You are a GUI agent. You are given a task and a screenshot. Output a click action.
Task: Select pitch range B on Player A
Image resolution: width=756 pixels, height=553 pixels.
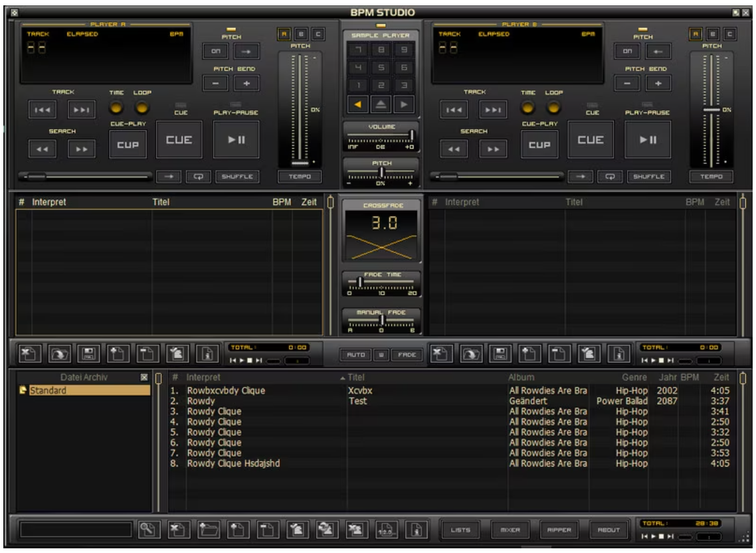click(301, 33)
